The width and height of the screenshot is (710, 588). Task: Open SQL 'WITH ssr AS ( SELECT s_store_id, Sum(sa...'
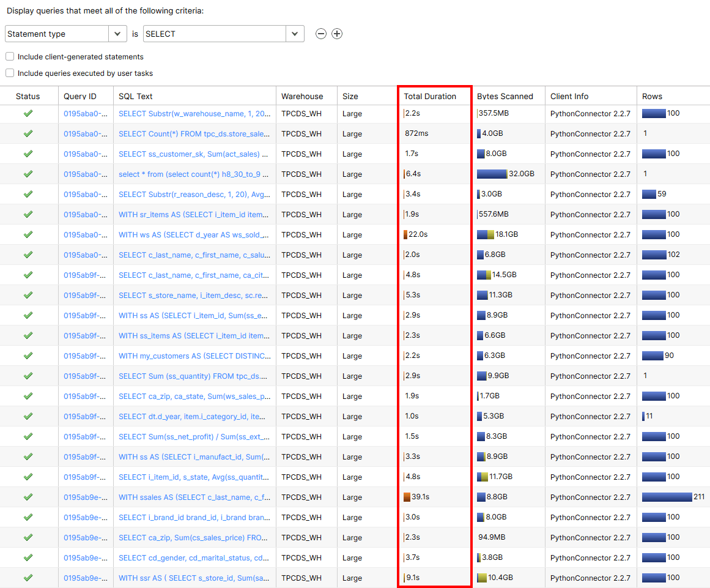(194, 578)
